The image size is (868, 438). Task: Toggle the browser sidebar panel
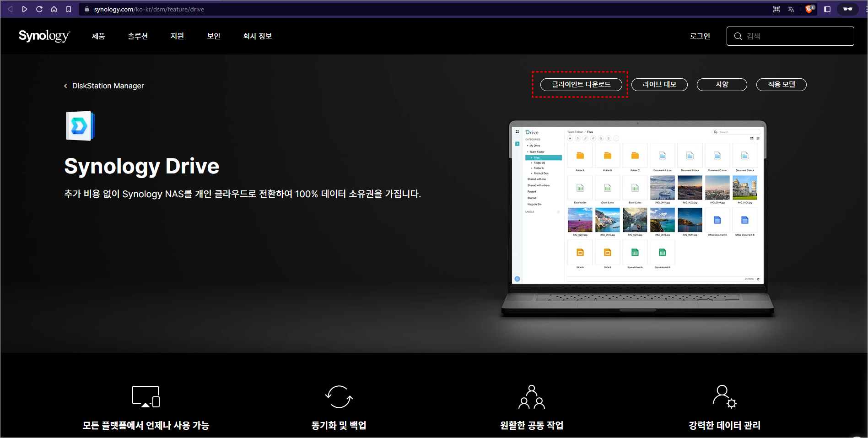(x=827, y=9)
